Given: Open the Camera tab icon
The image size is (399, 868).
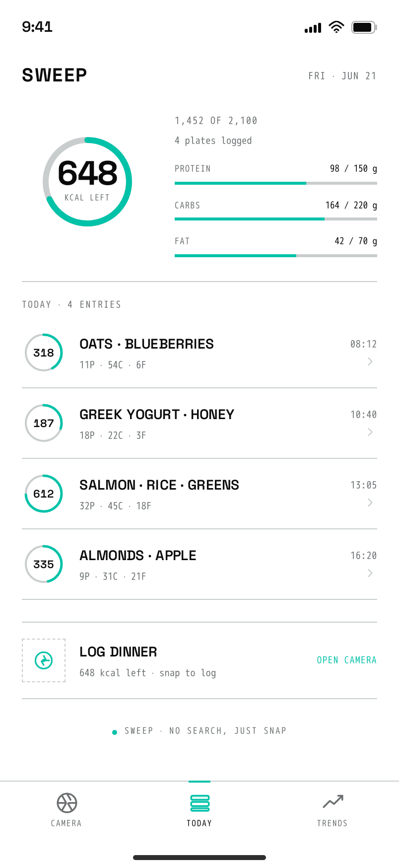Looking at the screenshot, I should pos(66,802).
